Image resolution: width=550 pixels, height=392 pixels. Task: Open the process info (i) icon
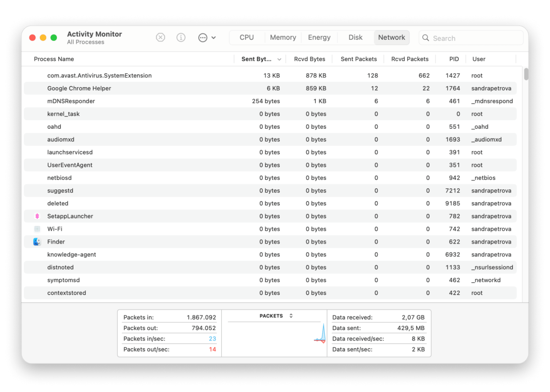[x=181, y=37]
